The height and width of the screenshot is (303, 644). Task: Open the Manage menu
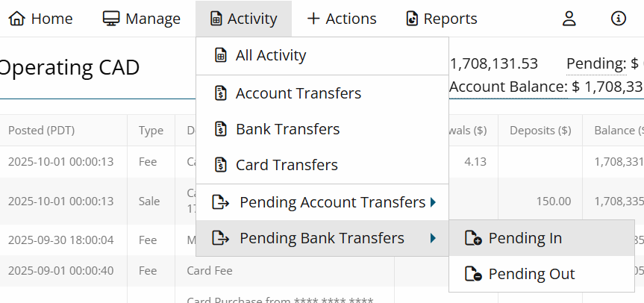[x=142, y=19]
